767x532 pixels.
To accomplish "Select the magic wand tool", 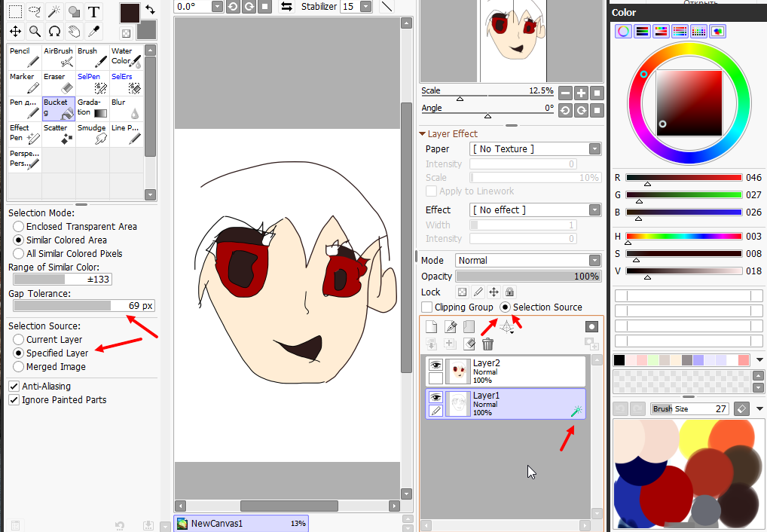I will click(54, 11).
